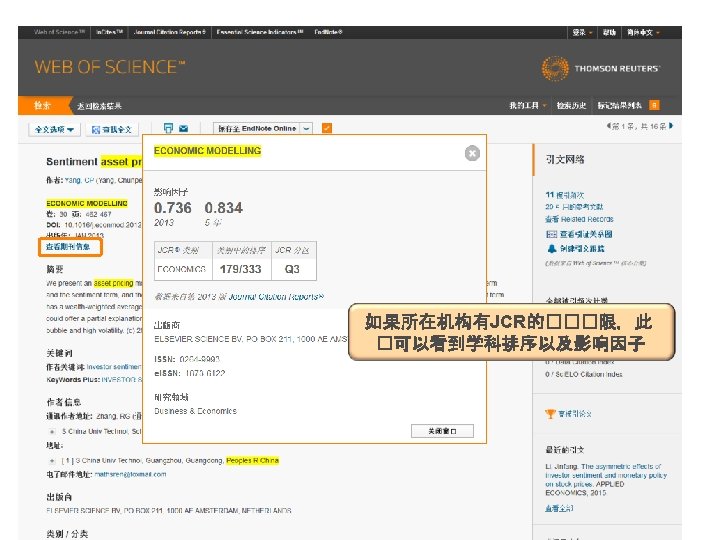
Task: Click the Web of Science logo
Action: click(110, 67)
